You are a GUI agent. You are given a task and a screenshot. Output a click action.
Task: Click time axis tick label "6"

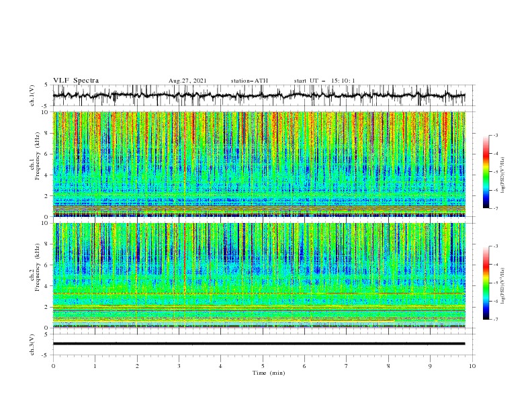[x=304, y=366]
